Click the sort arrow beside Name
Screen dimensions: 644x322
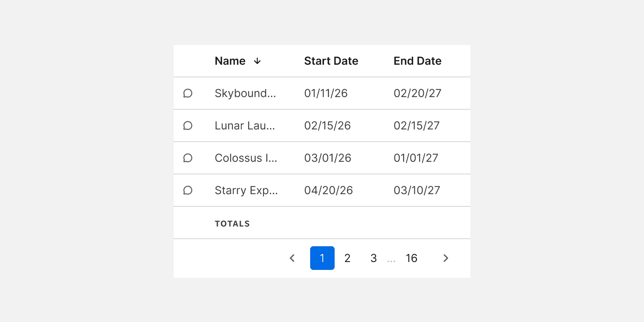click(x=257, y=61)
